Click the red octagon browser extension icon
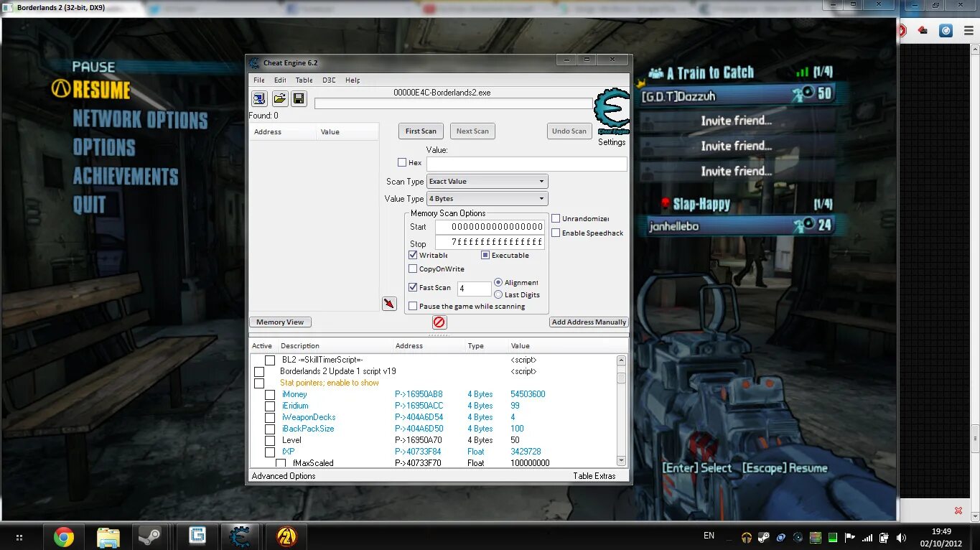Viewport: 980px width, 550px height. point(902,31)
